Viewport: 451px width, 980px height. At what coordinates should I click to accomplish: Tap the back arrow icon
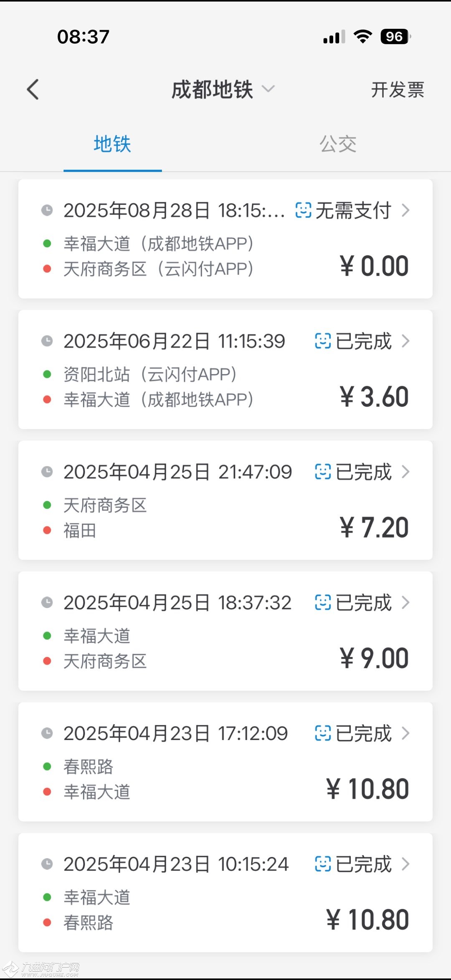[33, 90]
